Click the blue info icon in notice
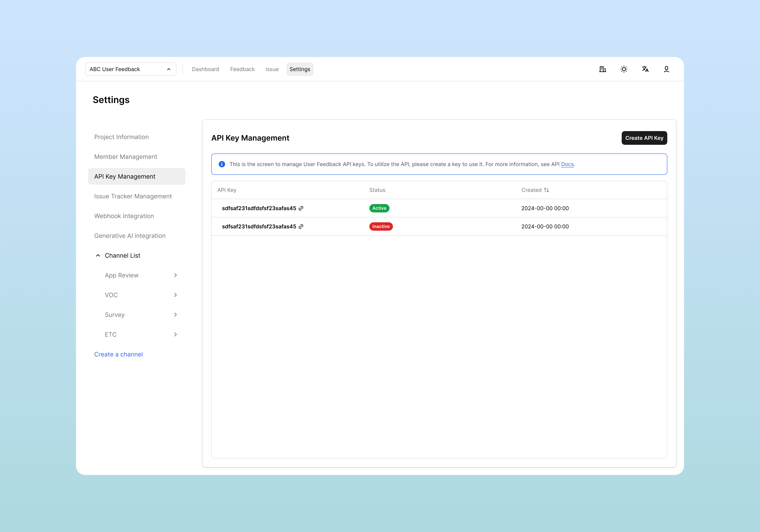The width and height of the screenshot is (760, 532). pyautogui.click(x=222, y=164)
